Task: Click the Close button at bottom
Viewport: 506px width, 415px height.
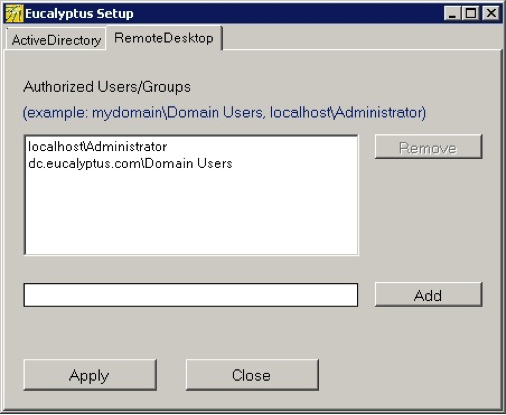Action: pyautogui.click(x=252, y=375)
